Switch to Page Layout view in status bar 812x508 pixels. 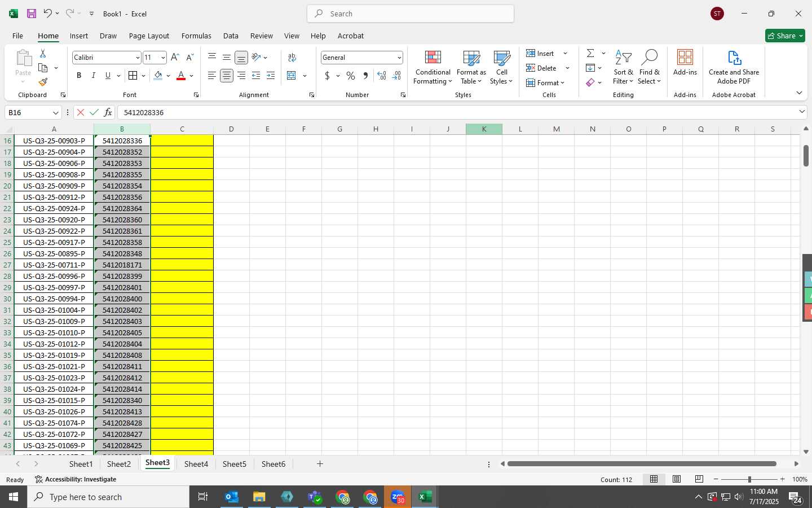click(x=677, y=479)
